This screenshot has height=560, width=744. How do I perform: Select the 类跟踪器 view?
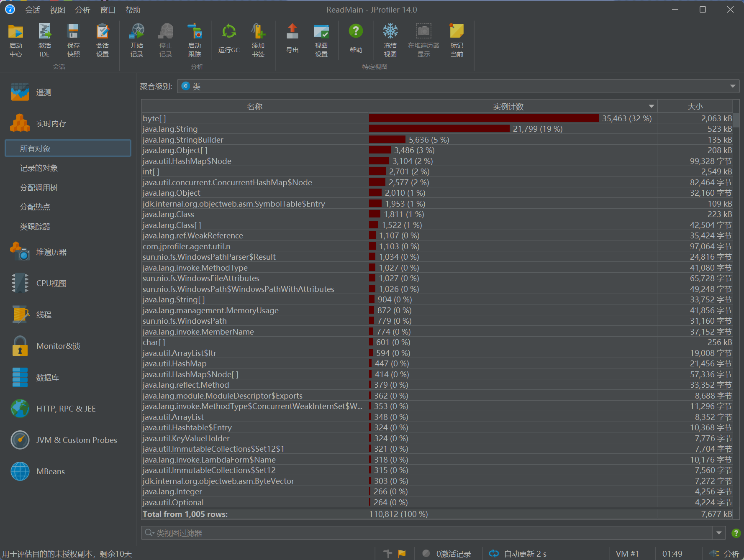coord(35,227)
